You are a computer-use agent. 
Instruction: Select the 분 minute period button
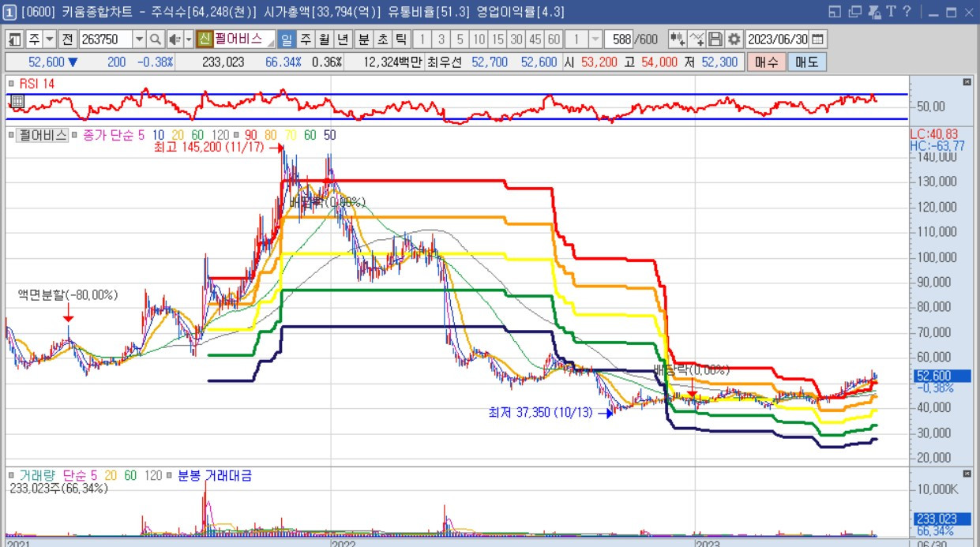363,39
